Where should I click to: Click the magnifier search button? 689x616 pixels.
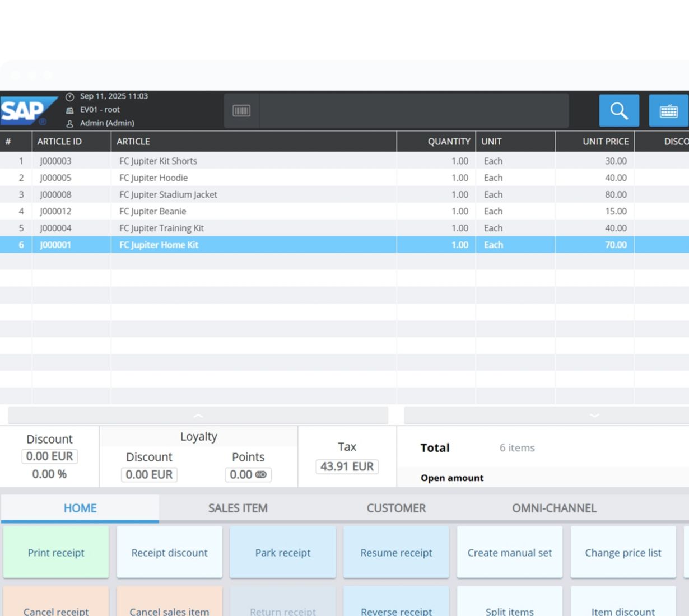(618, 110)
